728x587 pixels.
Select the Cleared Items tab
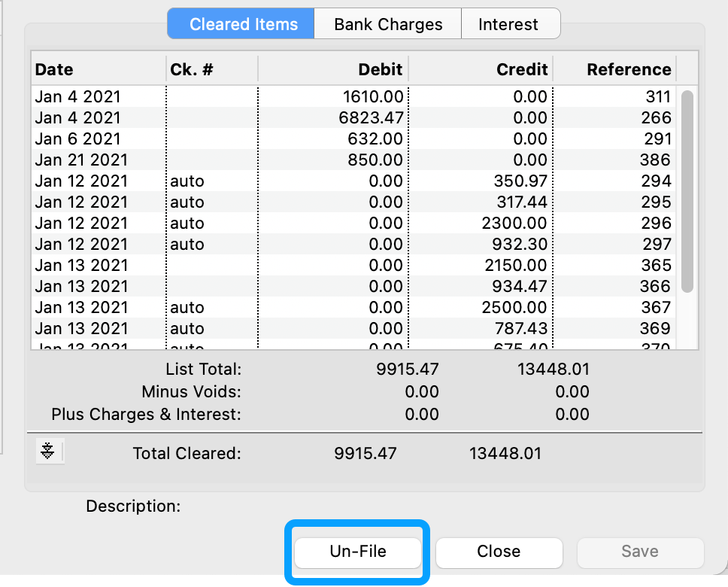tap(243, 24)
